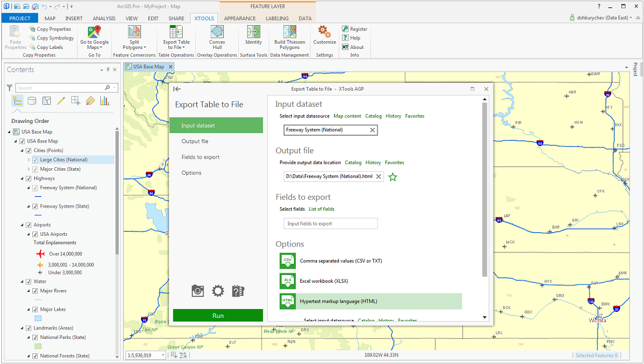Select the Output file step in dialog
Image resolution: width=644 pixels, height=364 pixels.
tap(216, 141)
